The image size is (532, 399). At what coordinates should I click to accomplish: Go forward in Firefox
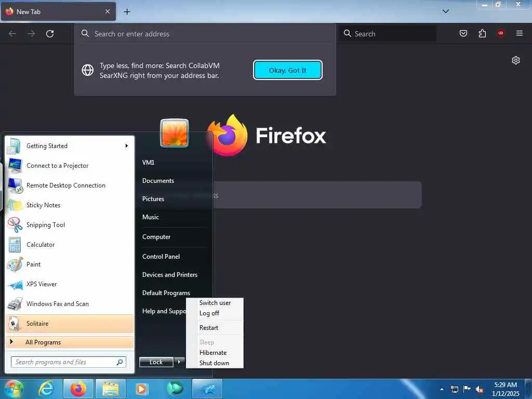tap(31, 34)
